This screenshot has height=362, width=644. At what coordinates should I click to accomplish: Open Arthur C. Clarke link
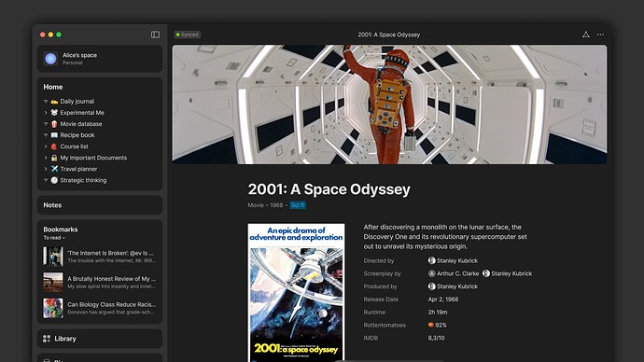pyautogui.click(x=457, y=273)
